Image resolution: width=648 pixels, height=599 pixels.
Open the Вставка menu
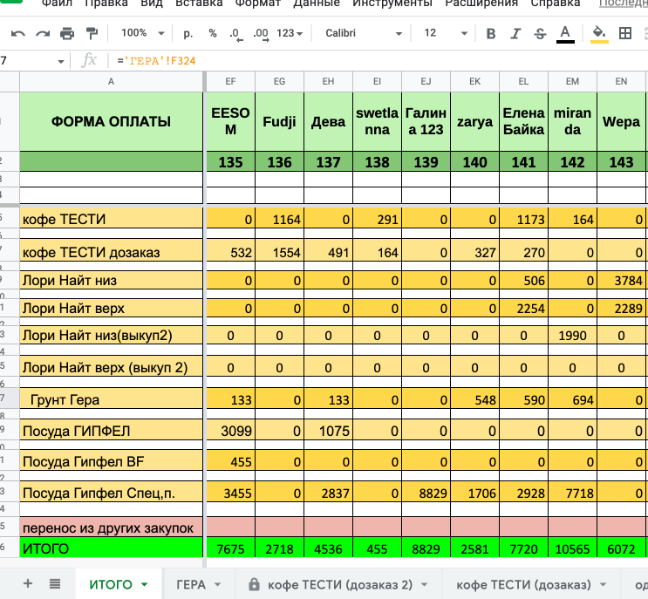(198, 4)
